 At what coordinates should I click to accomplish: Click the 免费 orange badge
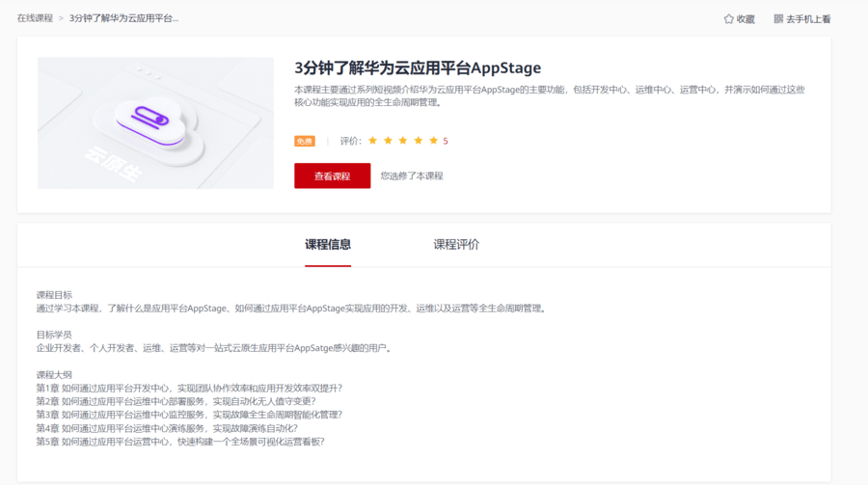click(x=305, y=141)
